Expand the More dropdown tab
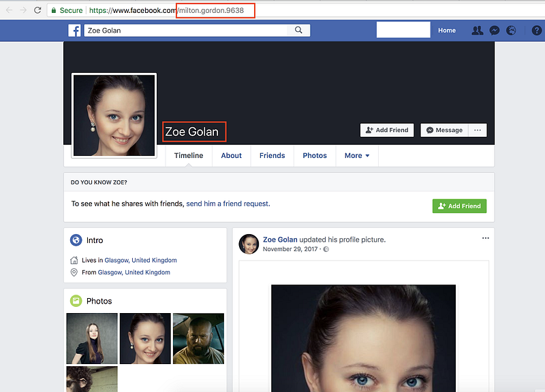The width and height of the screenshot is (545, 392). (x=356, y=155)
